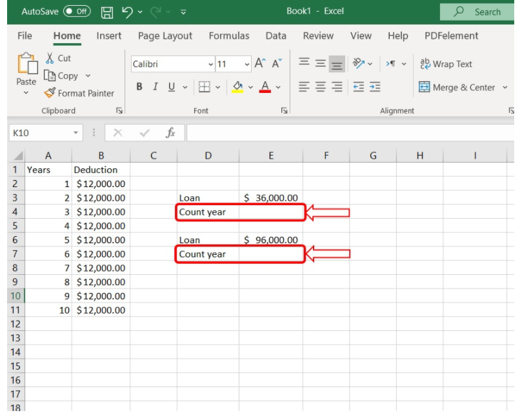
Task: Select the $ 36,000.00 loan cell
Action: [270, 198]
